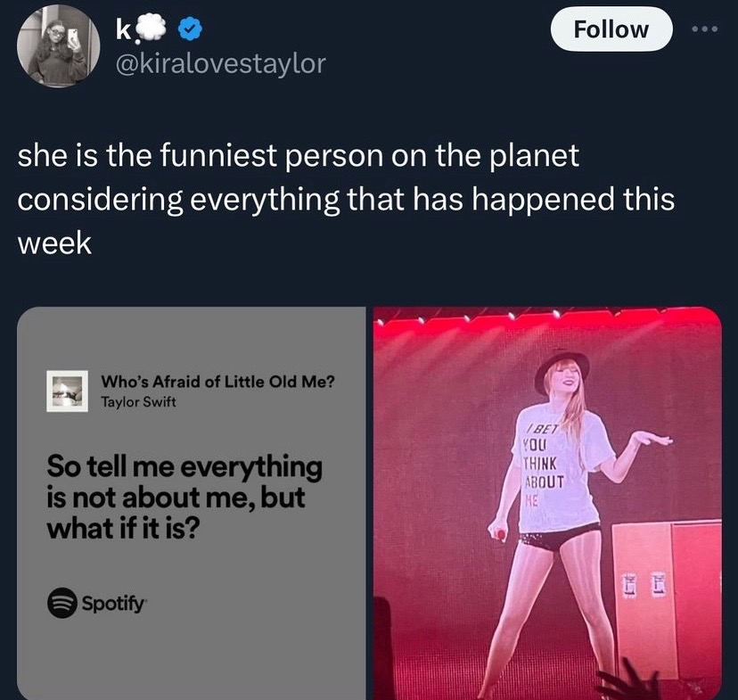Click the Spotify wordmark text

114,602
